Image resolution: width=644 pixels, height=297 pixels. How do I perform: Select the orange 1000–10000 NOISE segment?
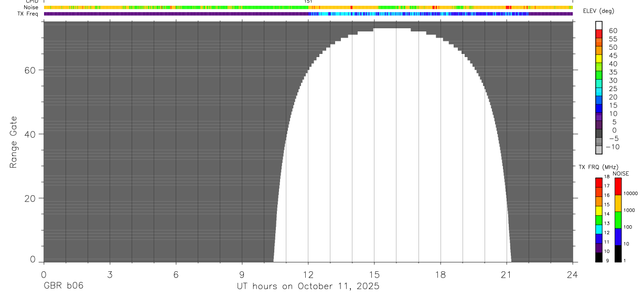[x=618, y=203]
